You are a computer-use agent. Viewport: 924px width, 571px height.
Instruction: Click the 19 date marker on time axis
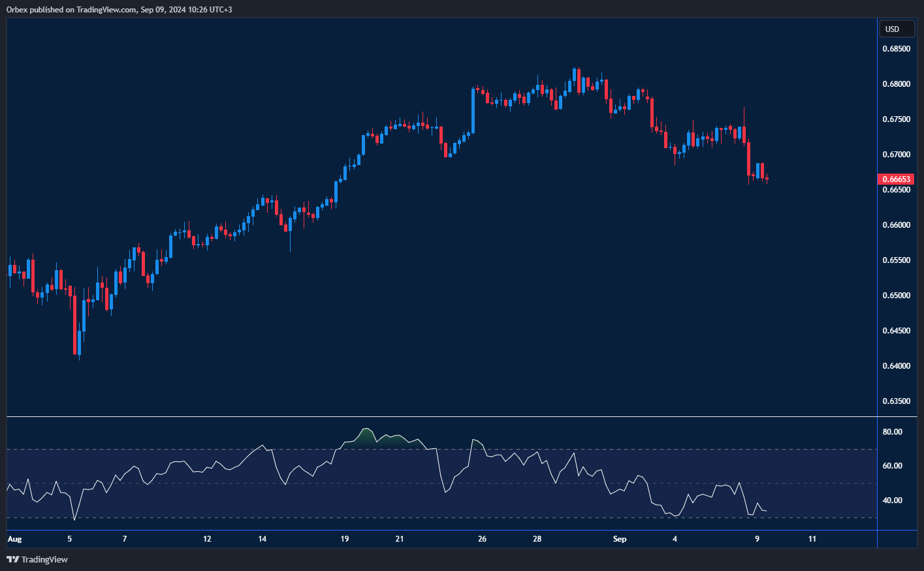(x=345, y=539)
